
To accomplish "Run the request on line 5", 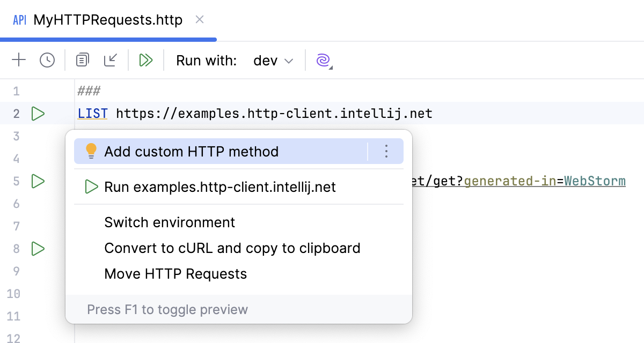I will coord(38,181).
